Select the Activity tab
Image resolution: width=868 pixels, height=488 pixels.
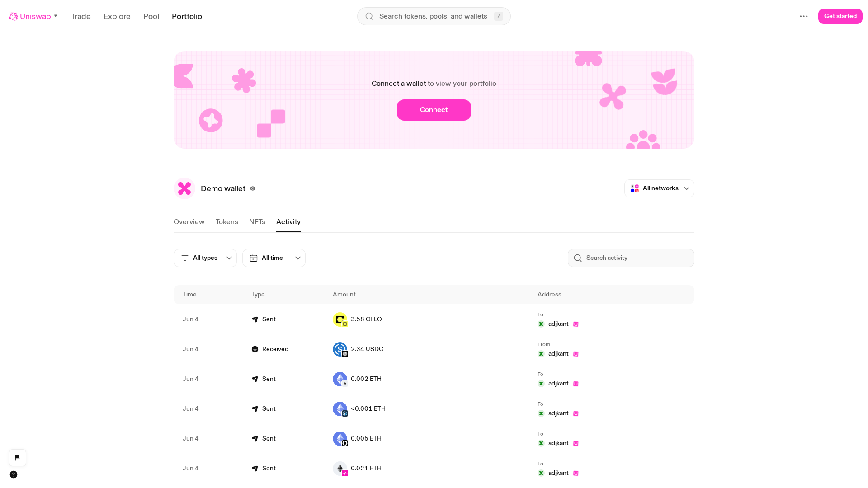(288, 222)
